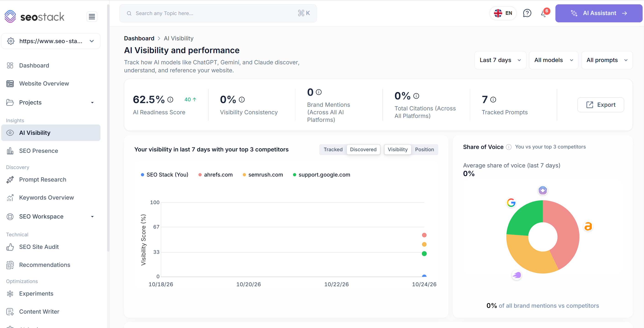Click the Google logo on donut chart

511,203
